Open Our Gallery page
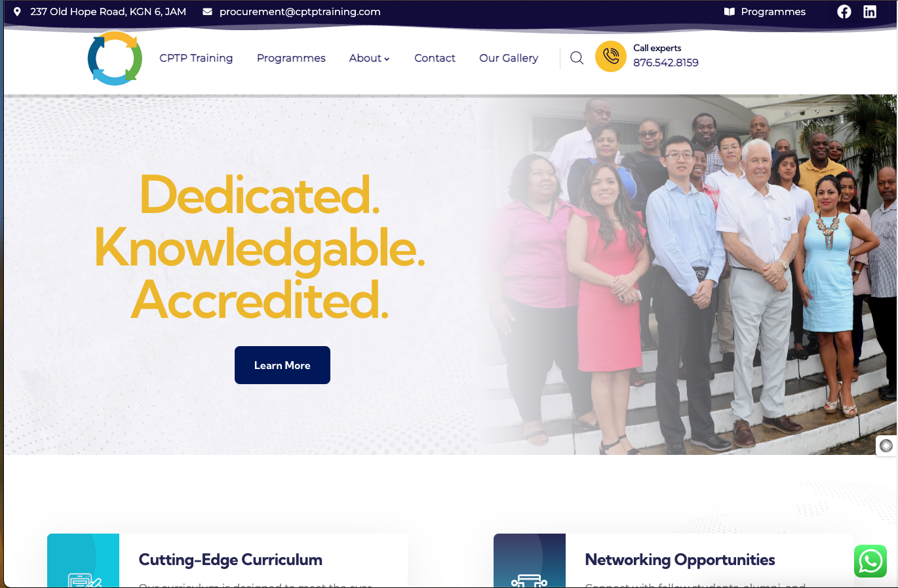 509,58
